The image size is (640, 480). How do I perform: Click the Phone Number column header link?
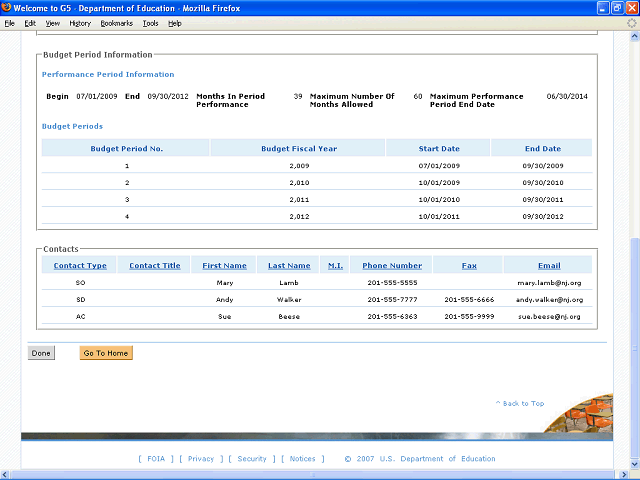[392, 266]
